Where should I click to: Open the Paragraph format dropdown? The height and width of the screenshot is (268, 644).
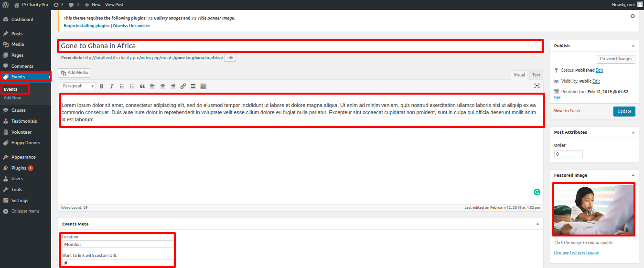point(77,86)
